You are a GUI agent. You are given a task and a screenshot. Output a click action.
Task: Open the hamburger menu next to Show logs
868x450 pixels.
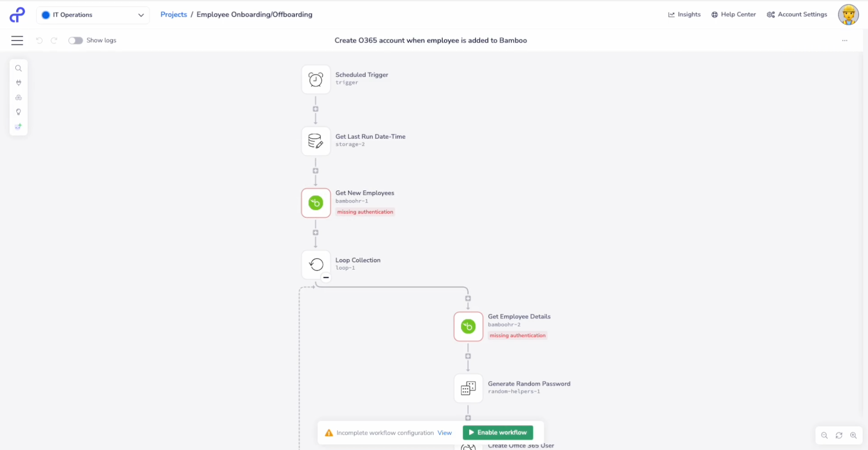click(x=17, y=40)
